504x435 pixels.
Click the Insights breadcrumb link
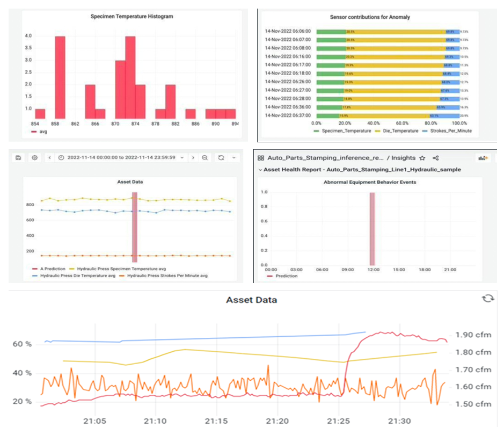point(404,158)
